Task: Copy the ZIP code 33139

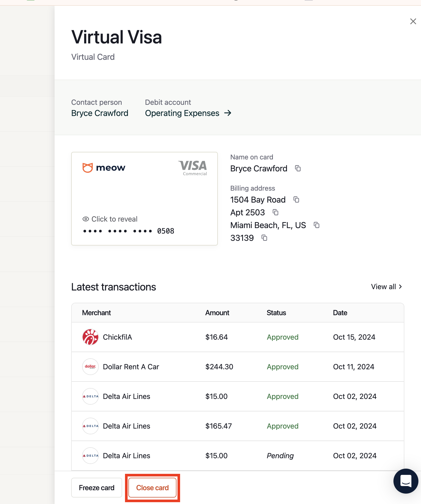Action: 264,238
